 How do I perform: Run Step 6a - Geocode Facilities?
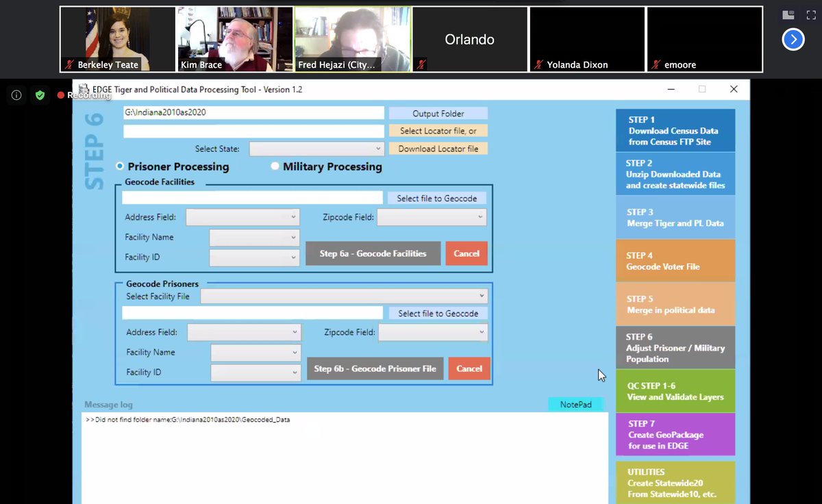(x=373, y=253)
